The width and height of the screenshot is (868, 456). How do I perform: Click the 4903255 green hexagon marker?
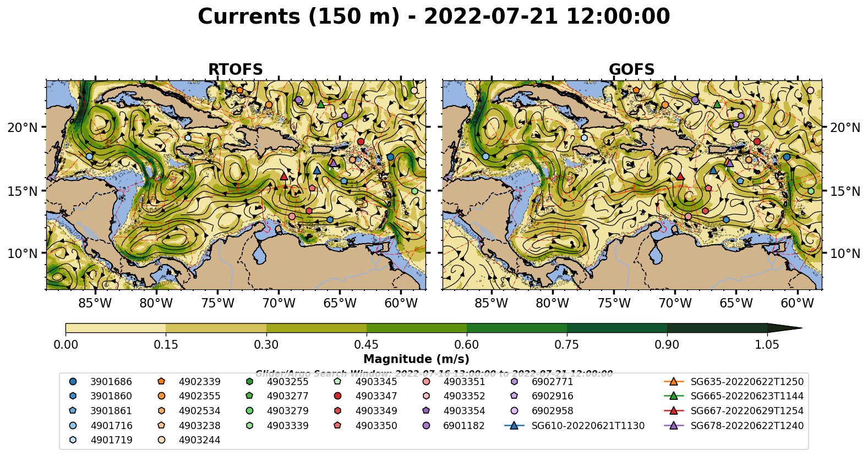[x=249, y=381]
